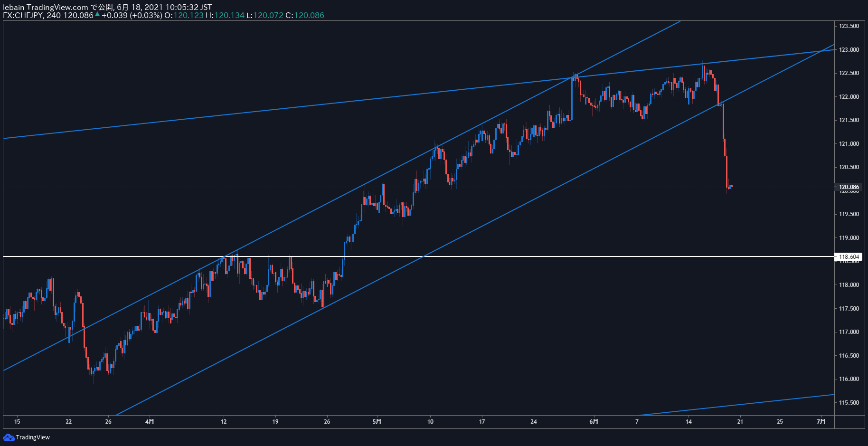Click the FX:CHFJPY symbol name in the header
Screen dimensions: 868x446
tap(23, 15)
